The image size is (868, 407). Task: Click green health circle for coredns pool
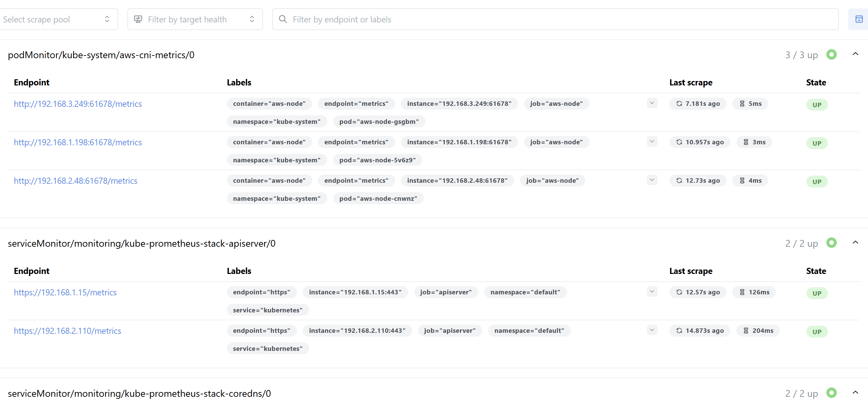tap(831, 393)
